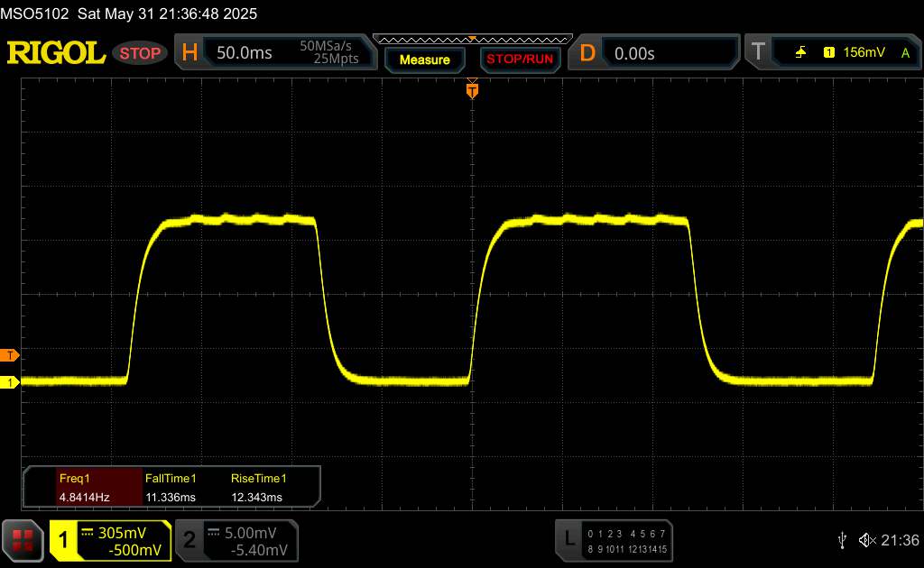
Task: Click the waveform memory position bar
Action: tap(471, 40)
